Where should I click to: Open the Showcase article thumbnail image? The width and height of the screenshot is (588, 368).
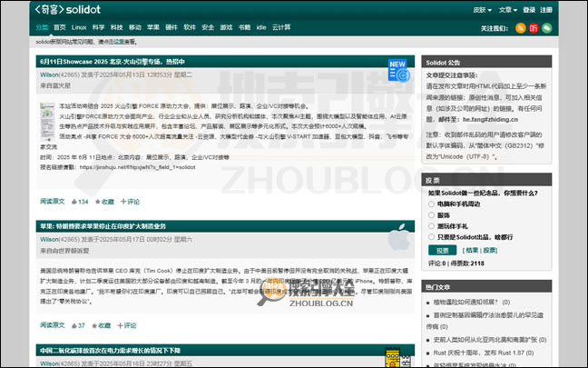tap(47, 122)
